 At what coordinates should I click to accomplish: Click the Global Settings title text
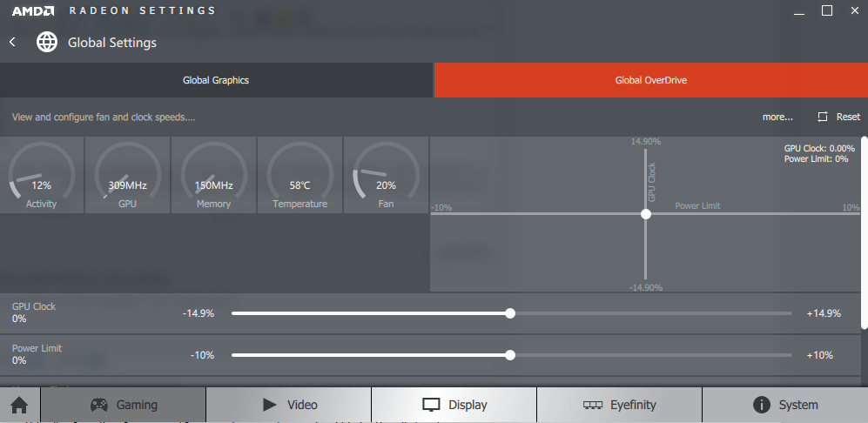(111, 43)
